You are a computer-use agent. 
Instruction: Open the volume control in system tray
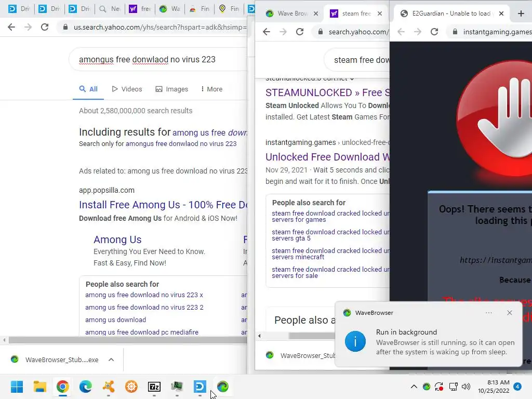coord(466,387)
